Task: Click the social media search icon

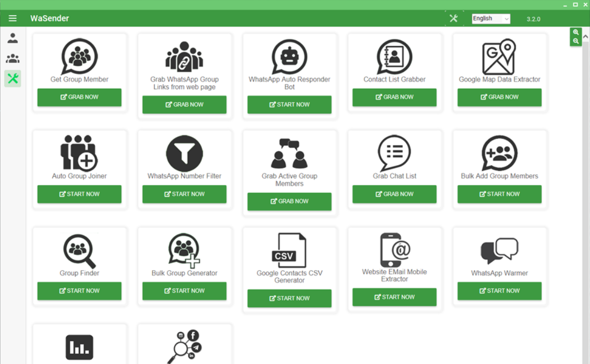Action: pyautogui.click(x=185, y=347)
